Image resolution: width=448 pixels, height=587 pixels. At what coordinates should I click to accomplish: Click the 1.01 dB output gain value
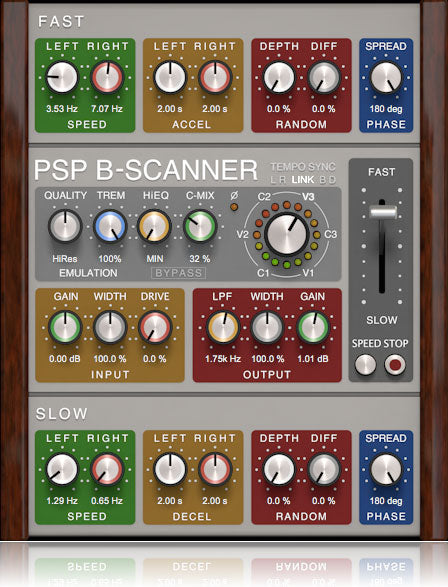click(x=313, y=359)
